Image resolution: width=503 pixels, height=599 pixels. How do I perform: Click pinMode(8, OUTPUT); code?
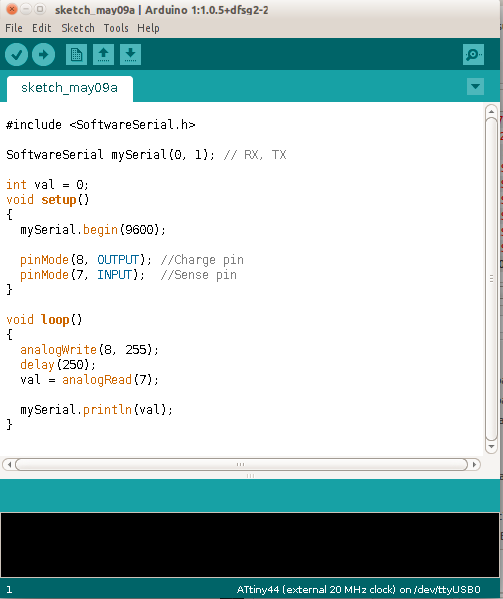pos(86,260)
